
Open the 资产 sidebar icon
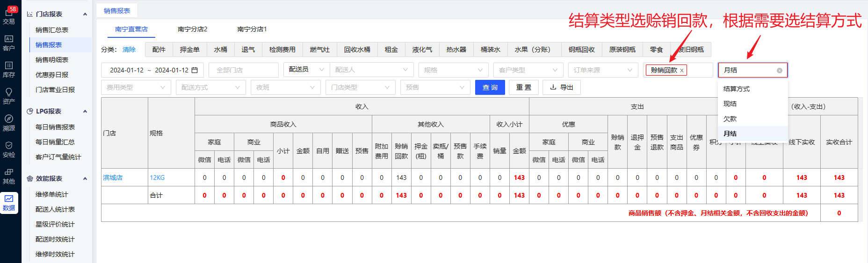click(x=9, y=96)
